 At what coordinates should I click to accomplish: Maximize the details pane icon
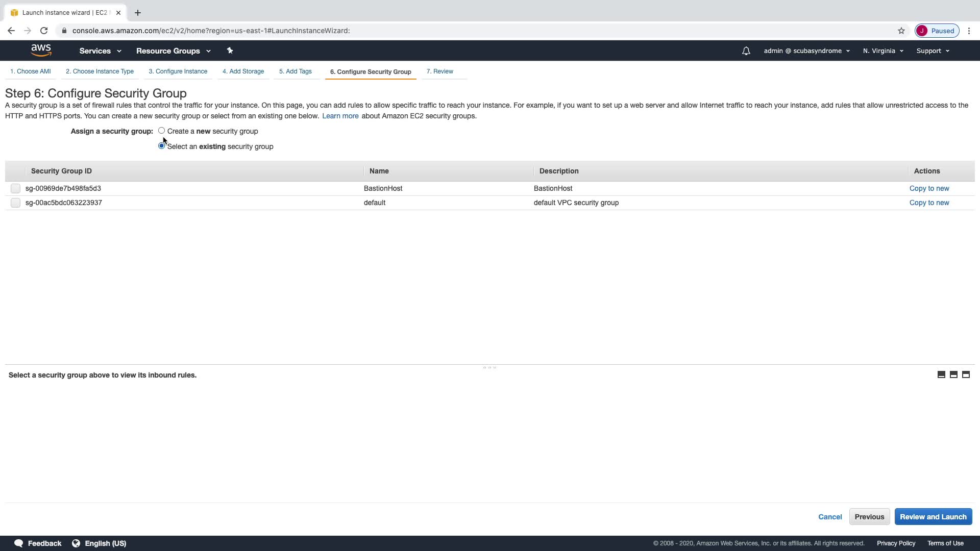click(966, 375)
